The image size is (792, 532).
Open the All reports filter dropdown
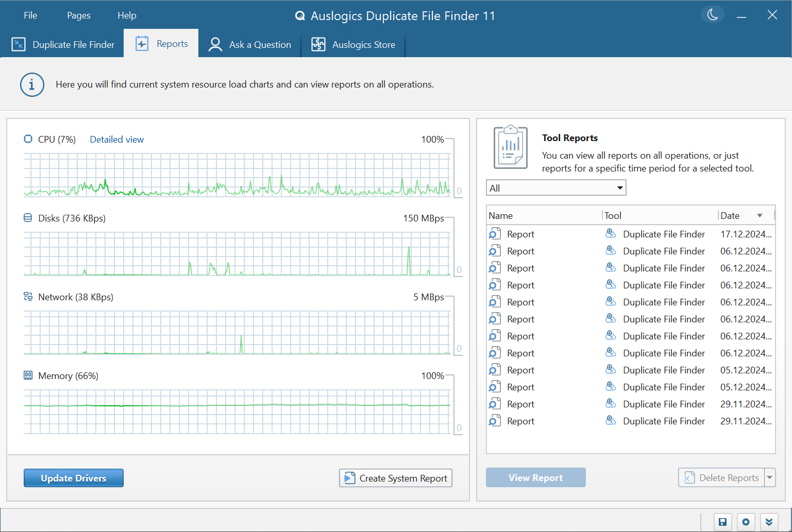(x=556, y=188)
